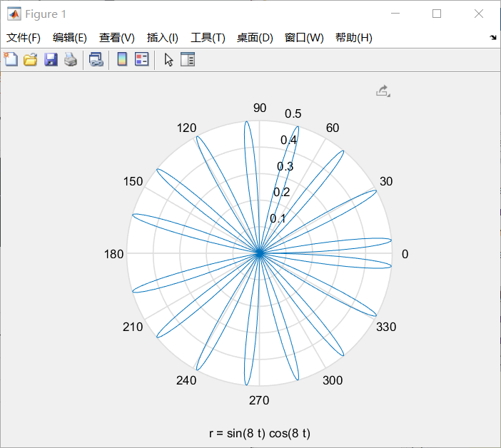Open the 查看(V) menu

pyautogui.click(x=116, y=38)
